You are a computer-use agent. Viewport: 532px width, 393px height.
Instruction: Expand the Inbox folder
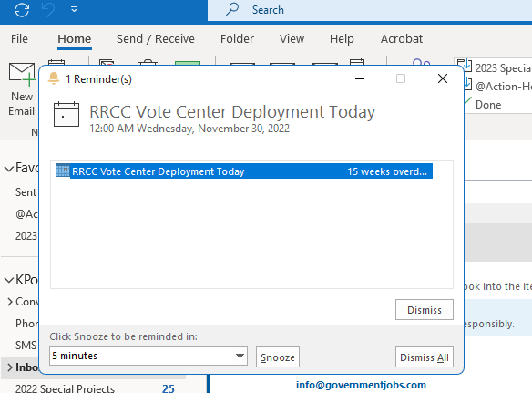pos(9,367)
